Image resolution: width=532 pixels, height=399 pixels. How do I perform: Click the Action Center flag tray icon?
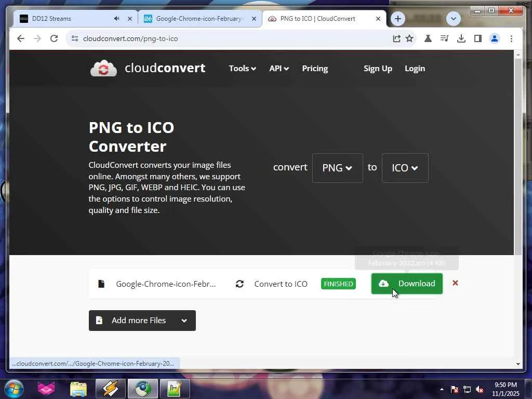(x=455, y=389)
